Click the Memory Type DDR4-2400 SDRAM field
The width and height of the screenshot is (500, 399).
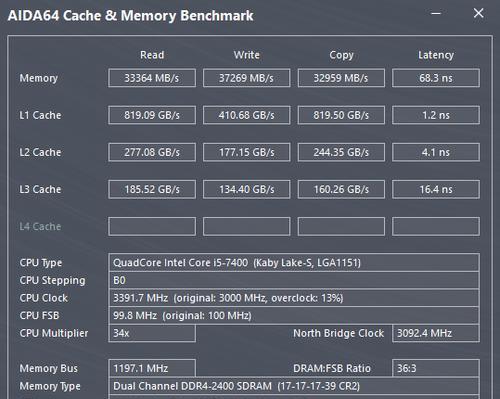click(294, 386)
